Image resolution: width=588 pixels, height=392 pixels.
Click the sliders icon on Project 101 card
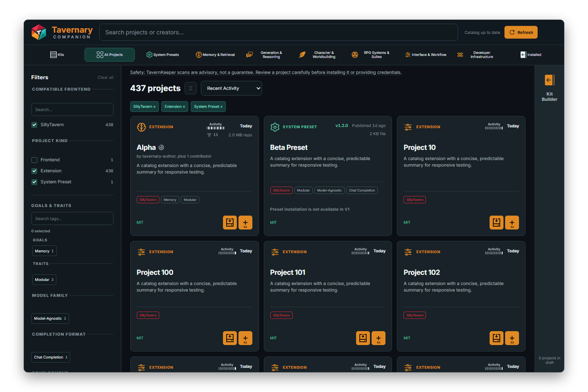(275, 252)
